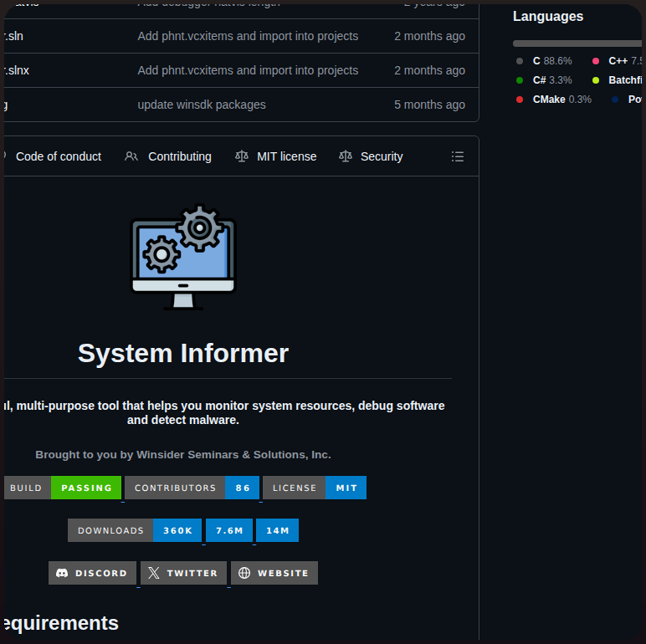The height and width of the screenshot is (644, 646).
Task: Click the pink C++ language color dot
Action: (x=596, y=61)
